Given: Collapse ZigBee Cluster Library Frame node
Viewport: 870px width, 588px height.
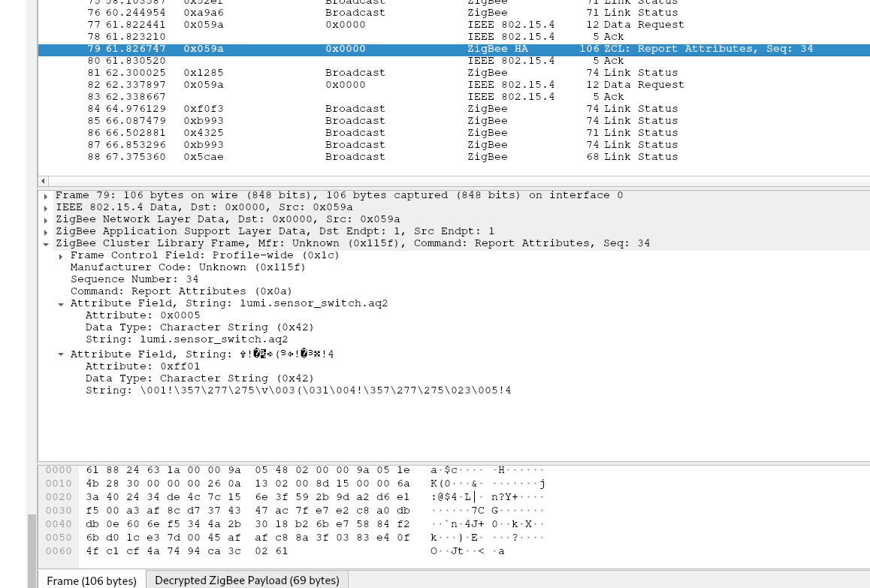Looking at the screenshot, I should (46, 244).
